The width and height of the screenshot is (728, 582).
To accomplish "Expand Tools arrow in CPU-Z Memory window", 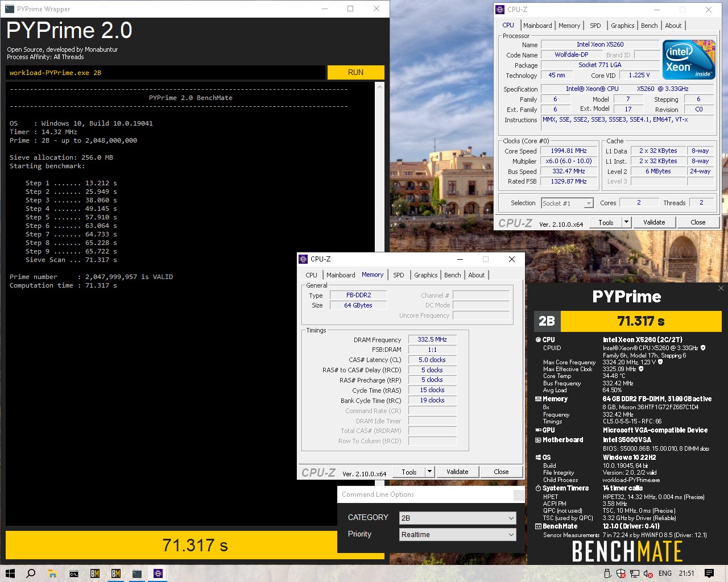I will pyautogui.click(x=430, y=472).
